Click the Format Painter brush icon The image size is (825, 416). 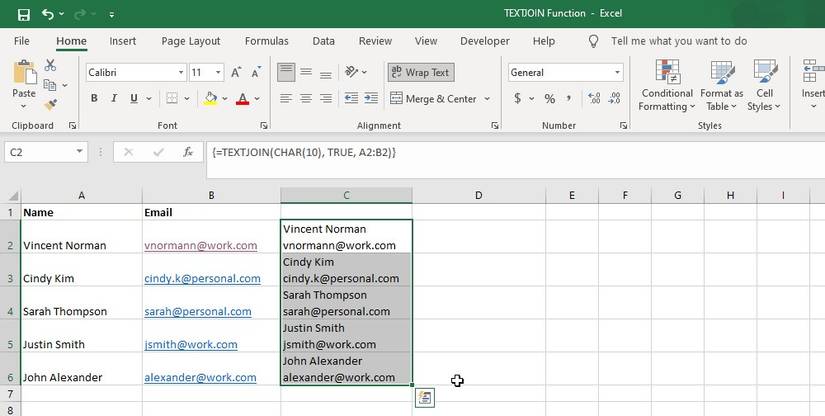tap(50, 105)
